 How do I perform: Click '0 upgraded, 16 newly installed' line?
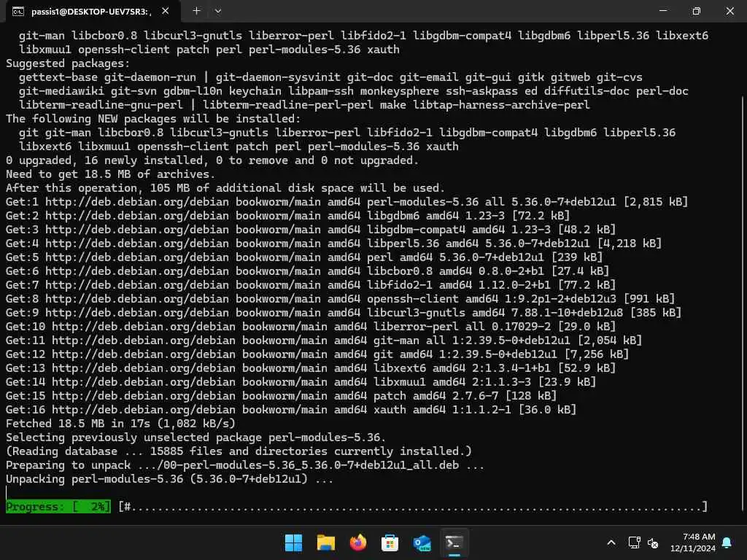[212, 160]
